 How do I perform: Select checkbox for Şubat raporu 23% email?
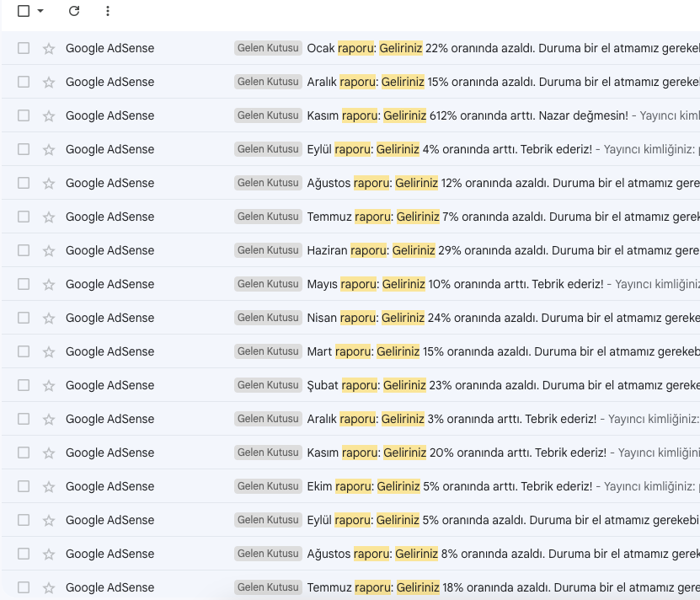(24, 385)
